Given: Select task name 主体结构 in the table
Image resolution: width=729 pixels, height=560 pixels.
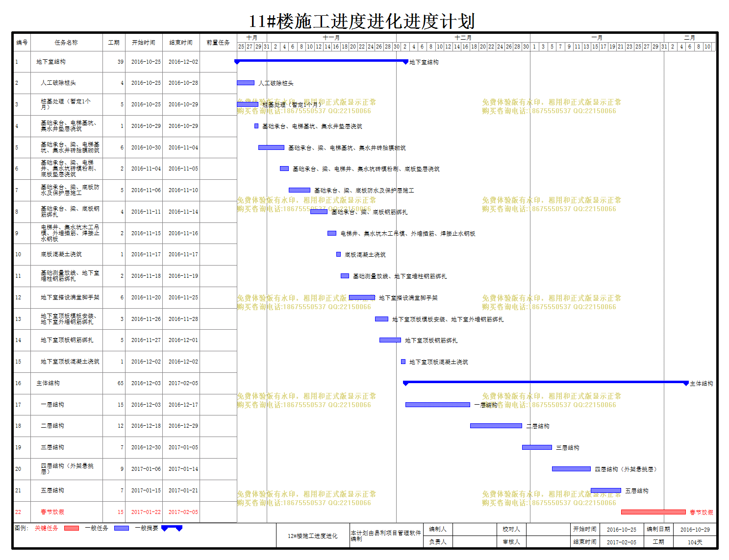Looking at the screenshot, I should [x=48, y=383].
